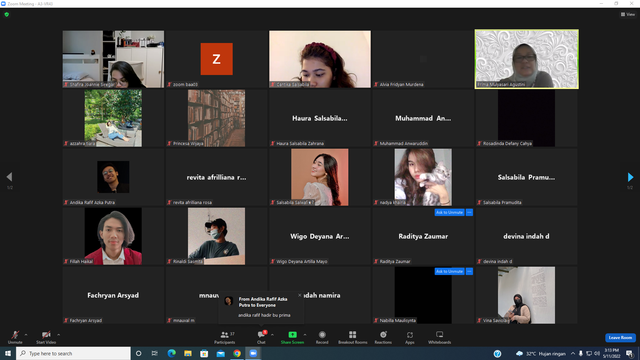Click Haura Salsabila Zahrana's name tile

click(320, 118)
